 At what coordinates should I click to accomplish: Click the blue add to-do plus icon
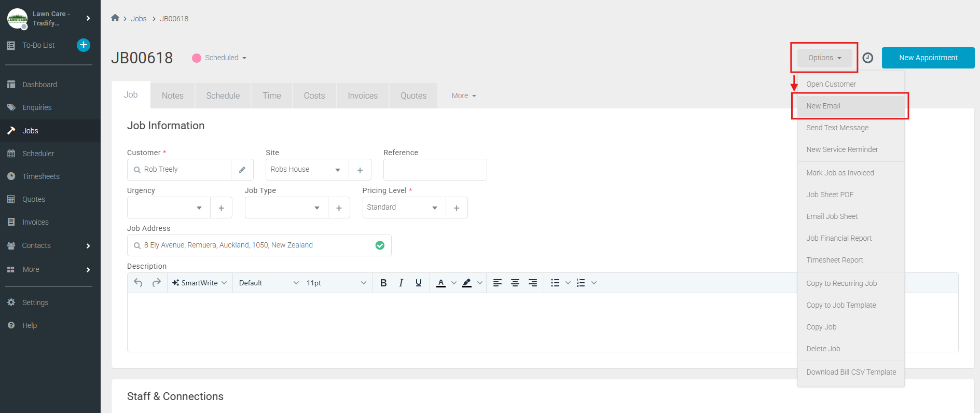(x=84, y=45)
